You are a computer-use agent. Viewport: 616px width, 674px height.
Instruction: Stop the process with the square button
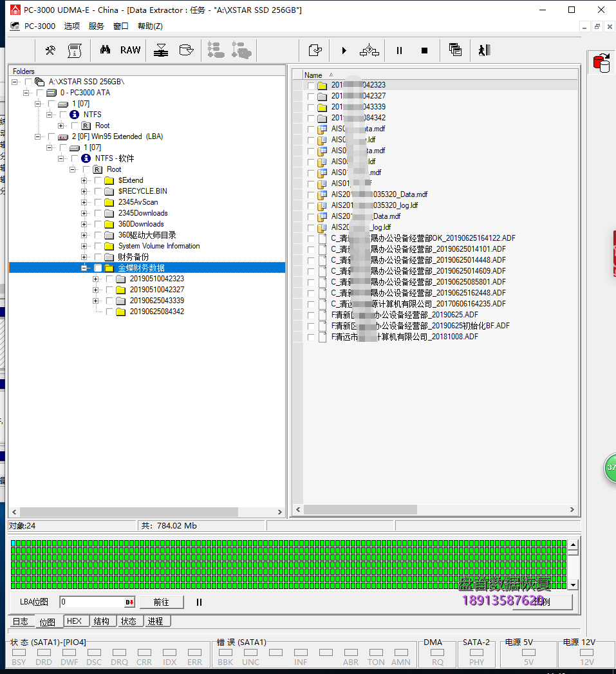(425, 51)
